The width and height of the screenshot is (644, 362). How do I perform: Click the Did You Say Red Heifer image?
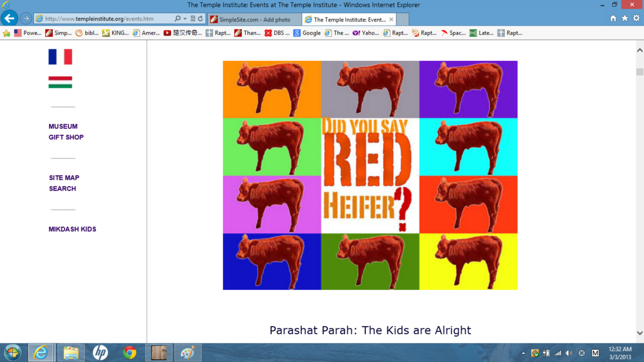[370, 175]
